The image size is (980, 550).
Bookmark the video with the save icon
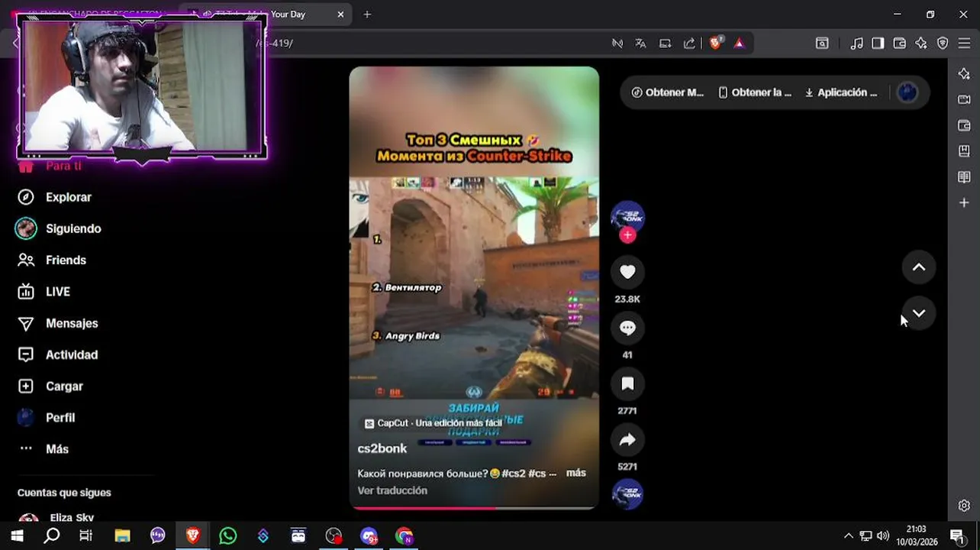pos(627,383)
